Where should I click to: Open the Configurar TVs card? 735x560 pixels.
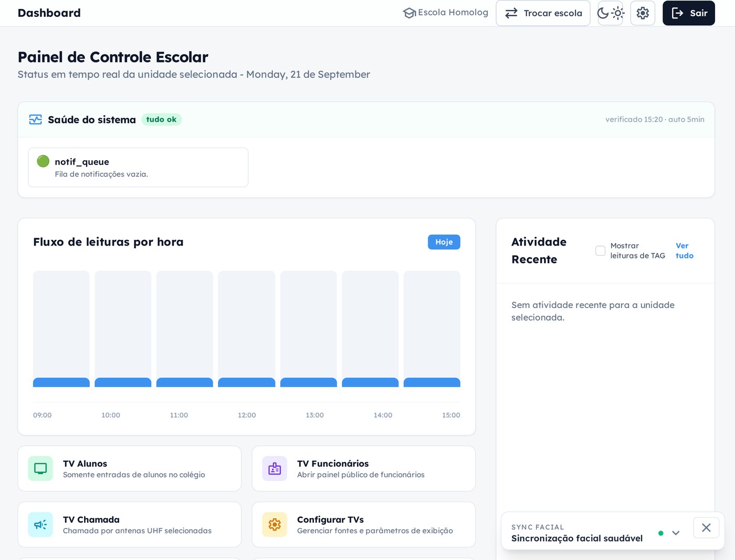click(x=364, y=525)
